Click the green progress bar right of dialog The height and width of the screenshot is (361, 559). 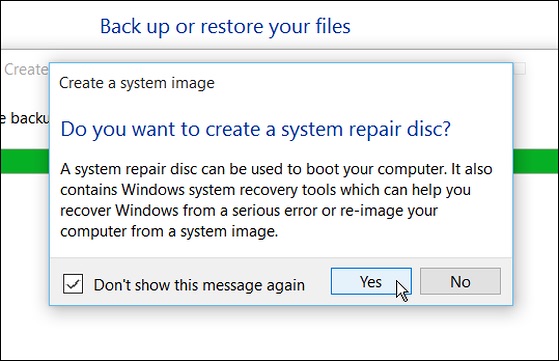536,161
